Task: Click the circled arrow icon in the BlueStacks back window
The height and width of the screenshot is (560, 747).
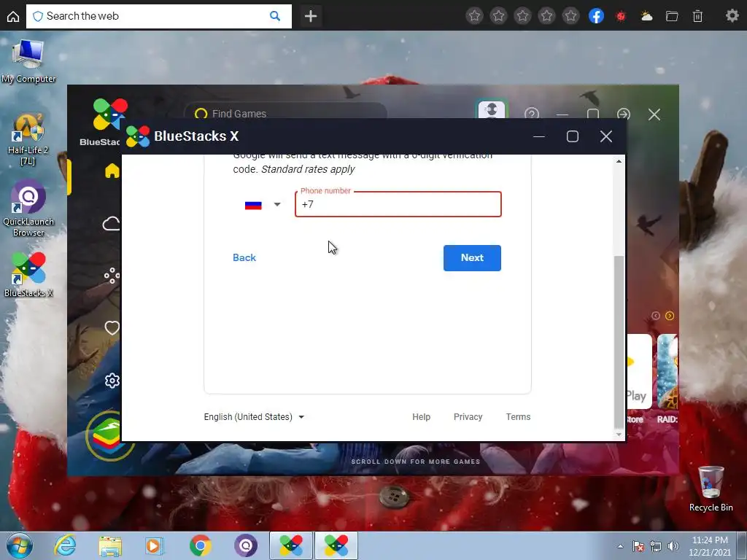Action: point(624,114)
